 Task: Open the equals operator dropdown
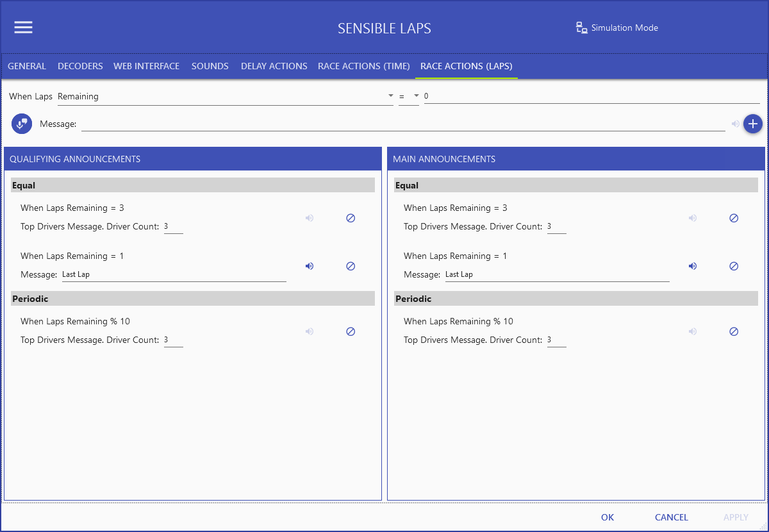[x=409, y=96]
